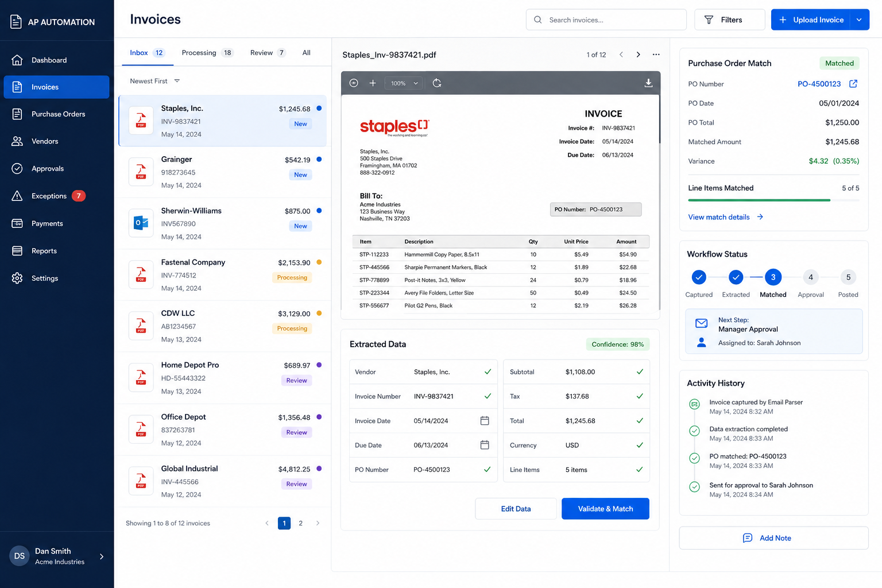The width and height of the screenshot is (882, 588).
Task: Open Invoice Date calendar picker
Action: 485,421
